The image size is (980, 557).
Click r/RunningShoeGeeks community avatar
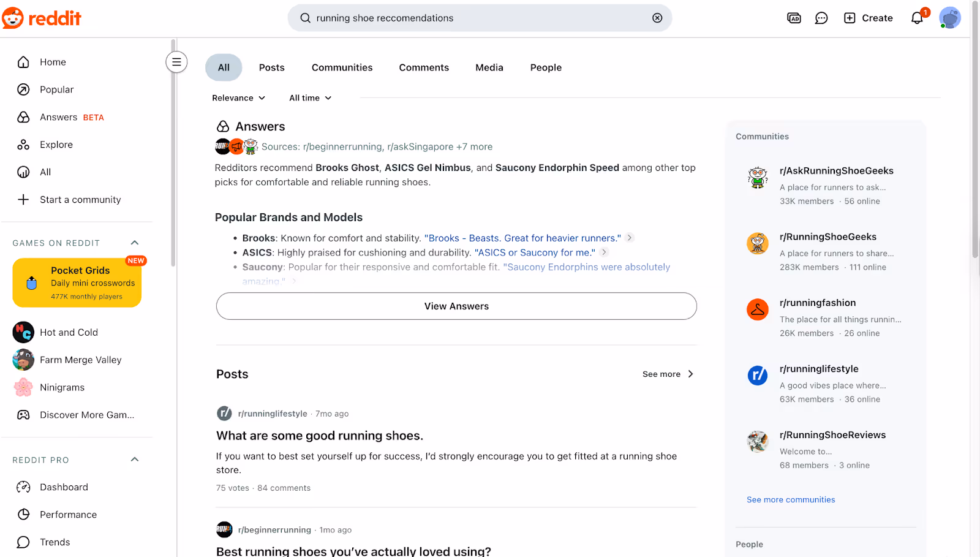pyautogui.click(x=758, y=243)
